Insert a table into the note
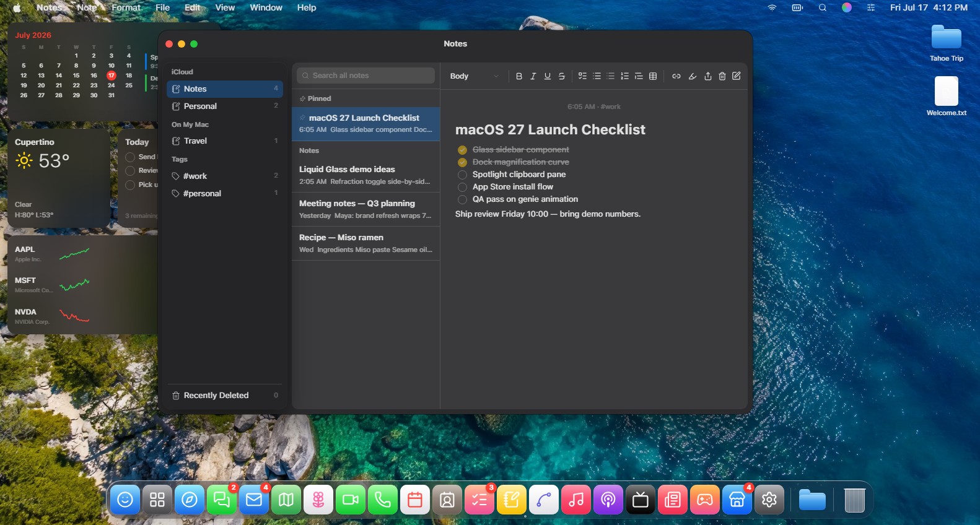 [653, 76]
